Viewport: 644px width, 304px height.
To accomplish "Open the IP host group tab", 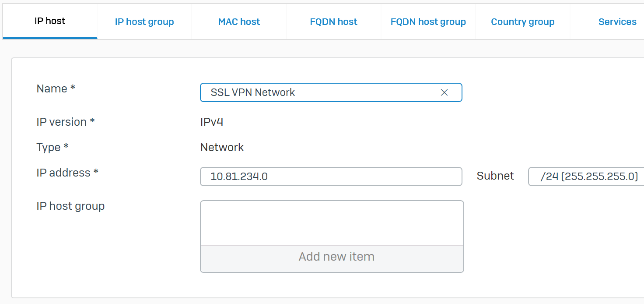I will pyautogui.click(x=144, y=22).
